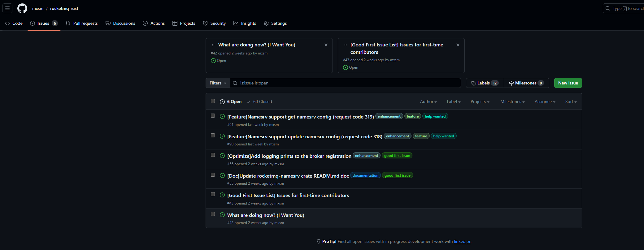Click the issue filter input 'is:issue is:open'
Image resolution: width=644 pixels, height=250 pixels.
click(346, 83)
